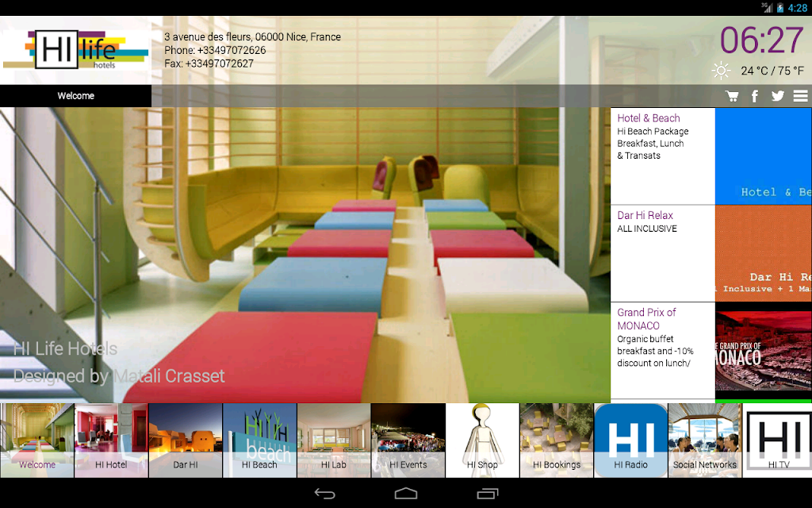Image resolution: width=812 pixels, height=508 pixels.
Task: Tap the sun weather icon
Action: 721,71
